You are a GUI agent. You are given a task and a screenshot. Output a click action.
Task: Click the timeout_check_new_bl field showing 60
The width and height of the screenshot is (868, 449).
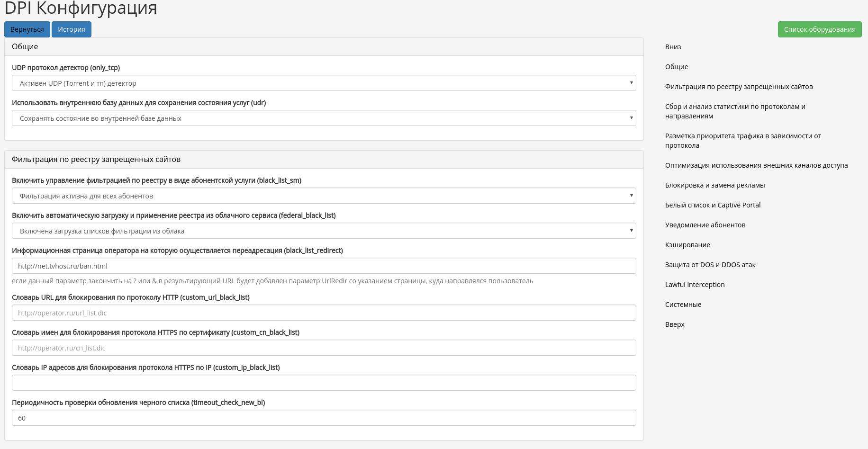tap(324, 418)
